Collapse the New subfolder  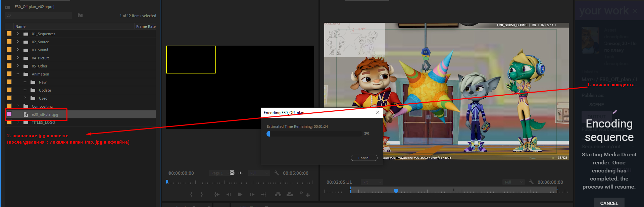(x=25, y=82)
